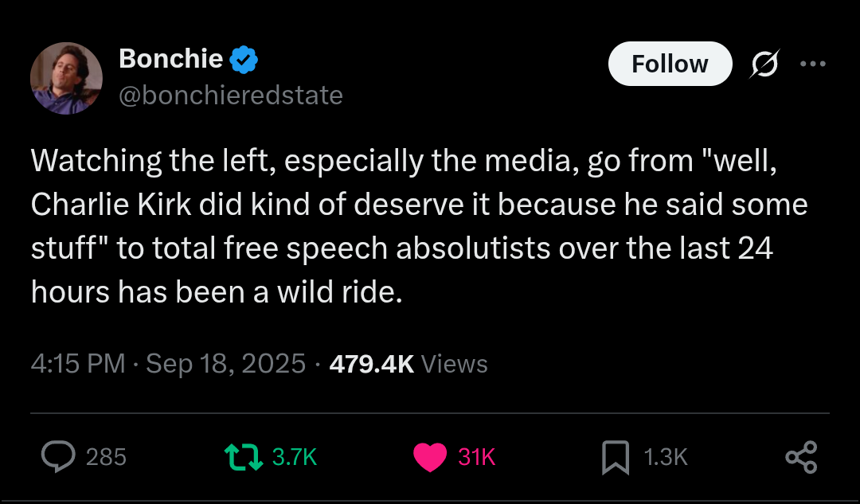This screenshot has height=504, width=860.
Task: Share the post using share icon
Action: [801, 457]
